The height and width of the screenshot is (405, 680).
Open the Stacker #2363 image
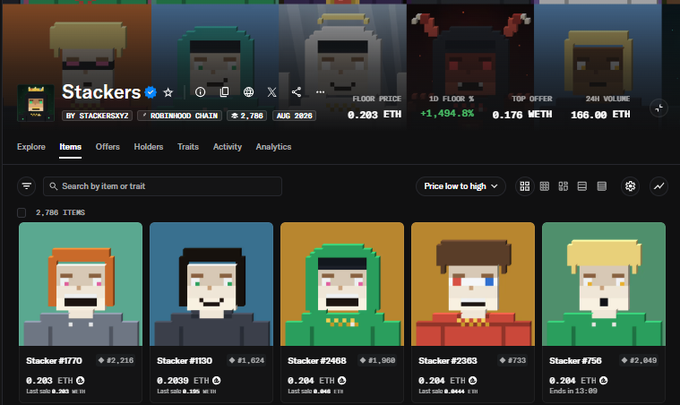point(473,284)
